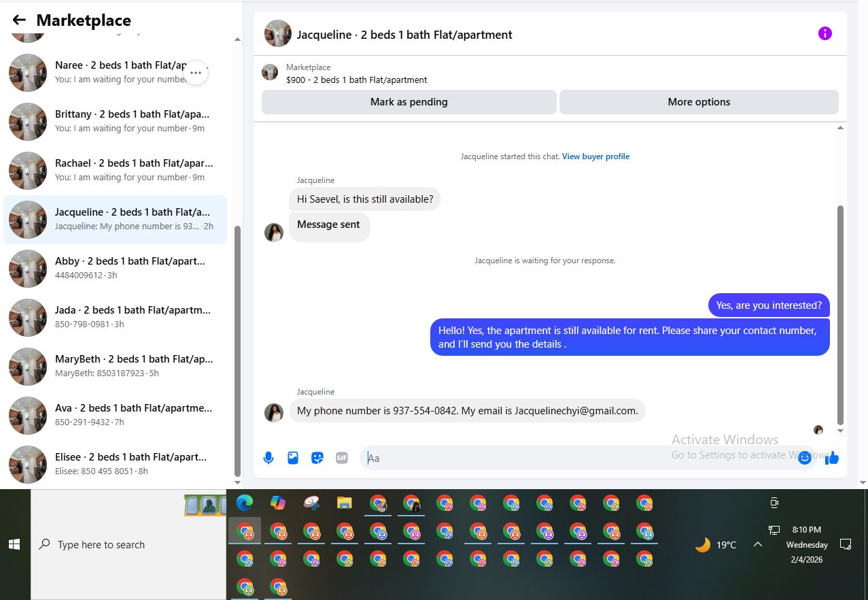Open Abby's conversation
Screen dimensions: 868x600
115,269
